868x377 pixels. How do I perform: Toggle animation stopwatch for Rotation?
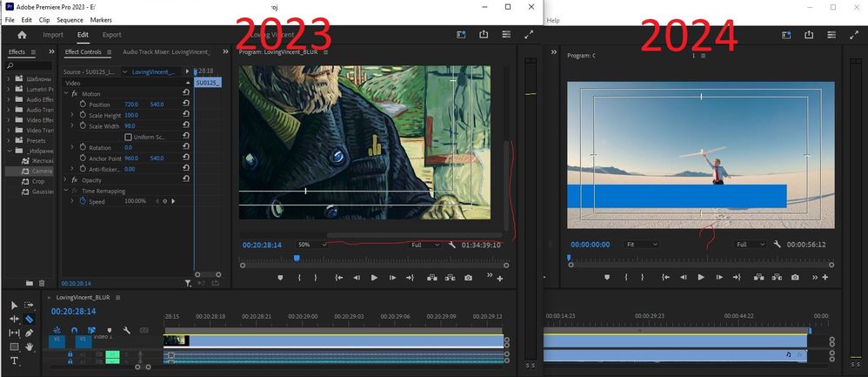[83, 147]
